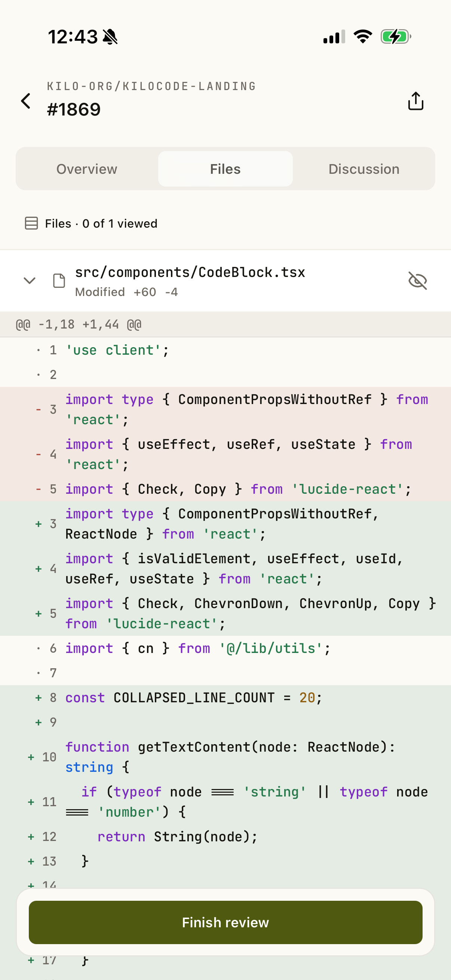Image resolution: width=451 pixels, height=980 pixels.
Task: Toggle viewed eye icon for CodeBlock.tsx
Action: 417,281
